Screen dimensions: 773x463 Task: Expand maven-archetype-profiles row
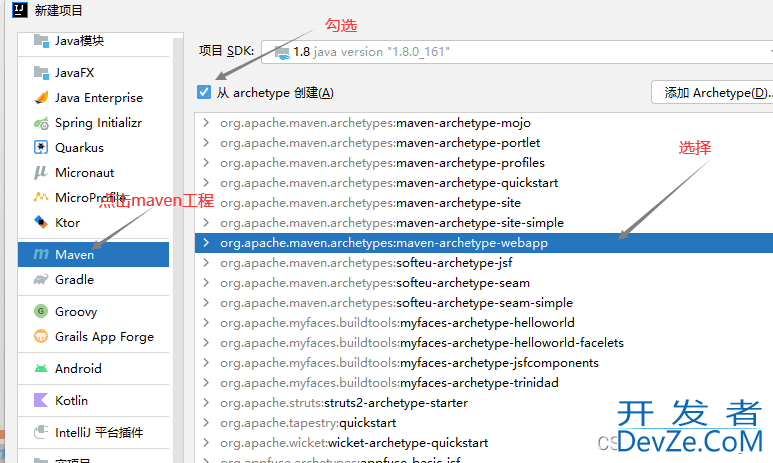click(206, 163)
